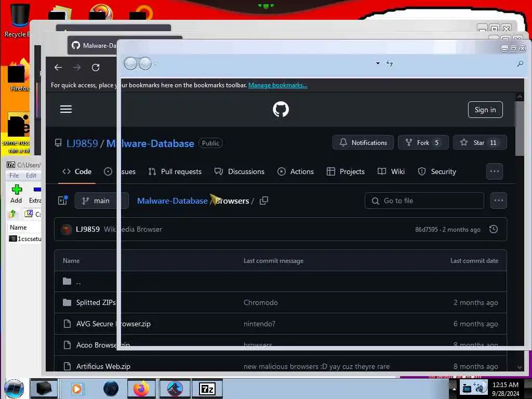Click the network icon in the system tray
Screen dimensions: 532x399
coord(467,389)
